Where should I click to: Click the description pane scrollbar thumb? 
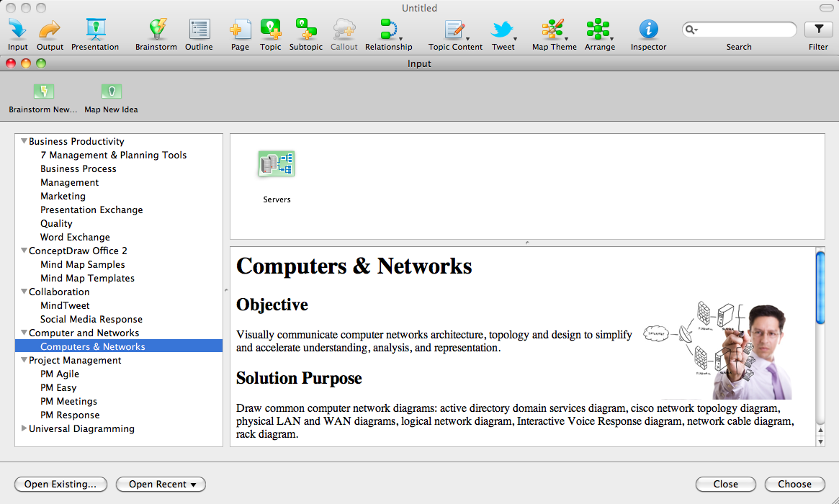(820, 287)
